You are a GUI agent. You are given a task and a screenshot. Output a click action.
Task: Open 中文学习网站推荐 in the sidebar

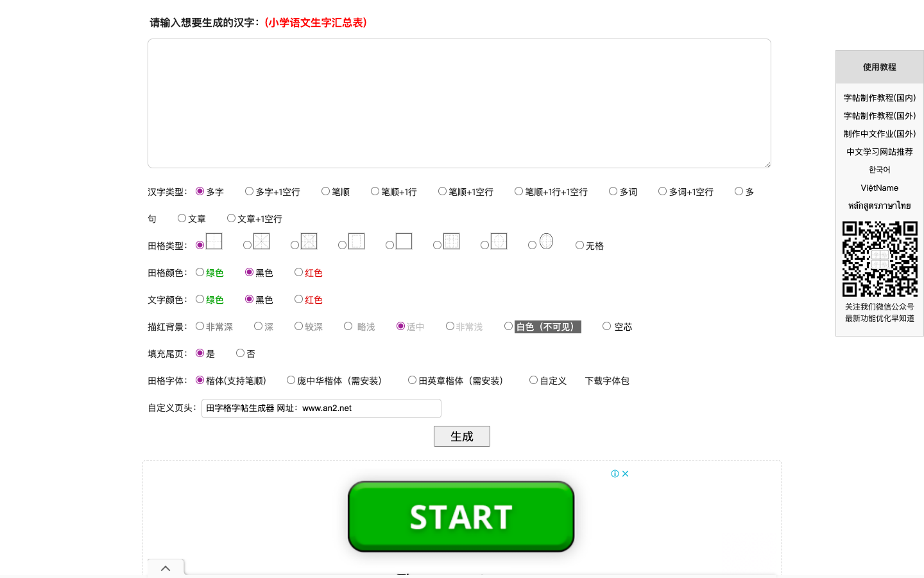tap(879, 152)
